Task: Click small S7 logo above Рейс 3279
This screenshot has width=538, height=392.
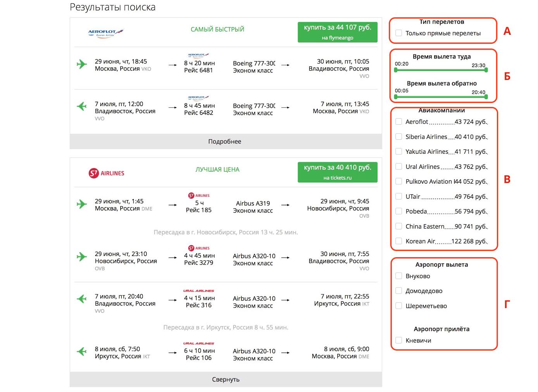Action: click(x=198, y=248)
